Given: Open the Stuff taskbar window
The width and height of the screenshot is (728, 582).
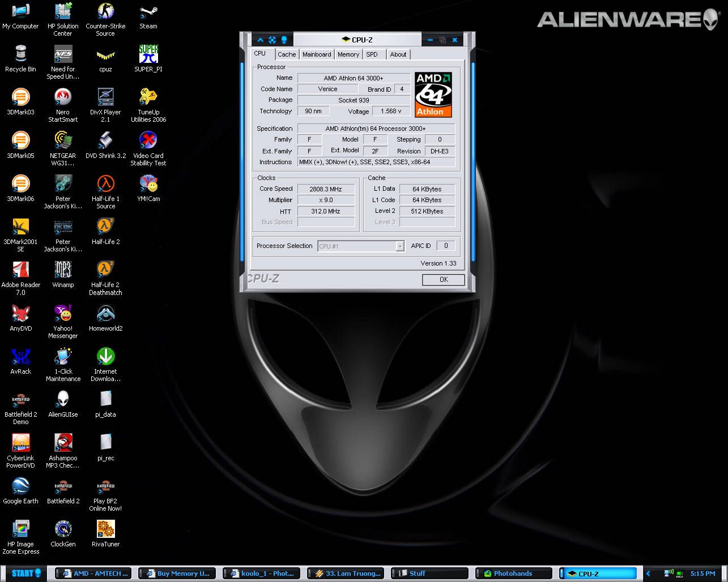Looking at the screenshot, I should [430, 574].
